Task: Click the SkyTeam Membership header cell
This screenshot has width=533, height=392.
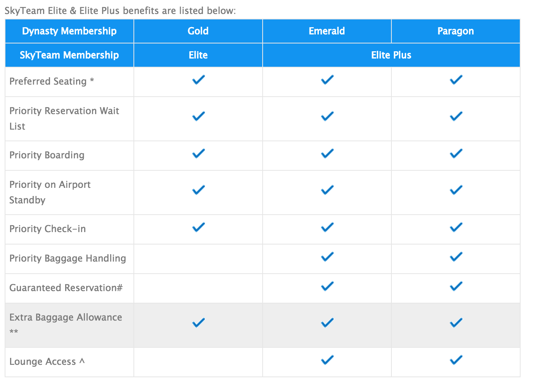Action: tap(69, 55)
